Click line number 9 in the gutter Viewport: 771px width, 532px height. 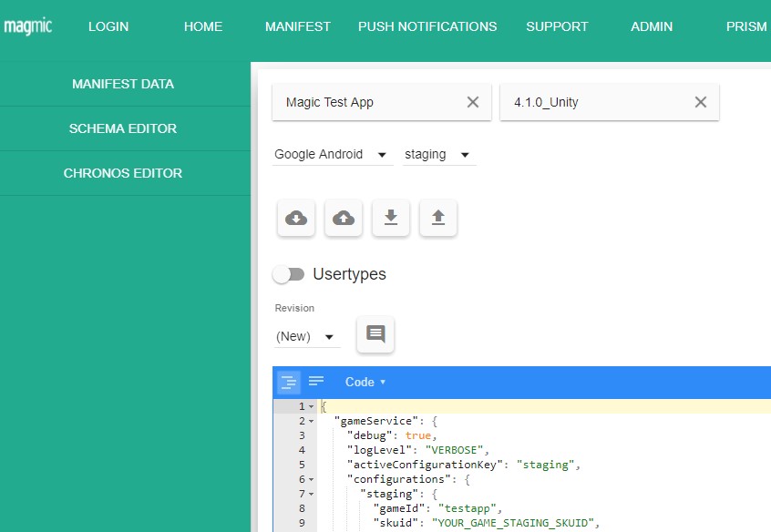(x=302, y=523)
